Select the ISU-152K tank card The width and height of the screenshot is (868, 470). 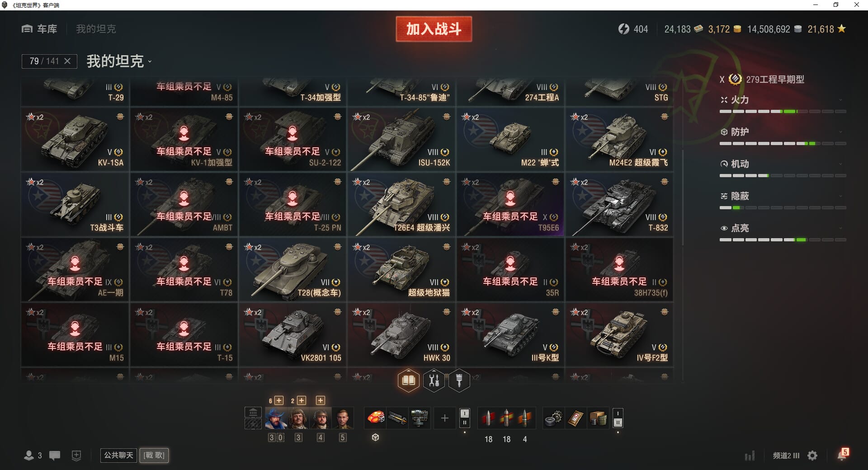[x=401, y=139]
